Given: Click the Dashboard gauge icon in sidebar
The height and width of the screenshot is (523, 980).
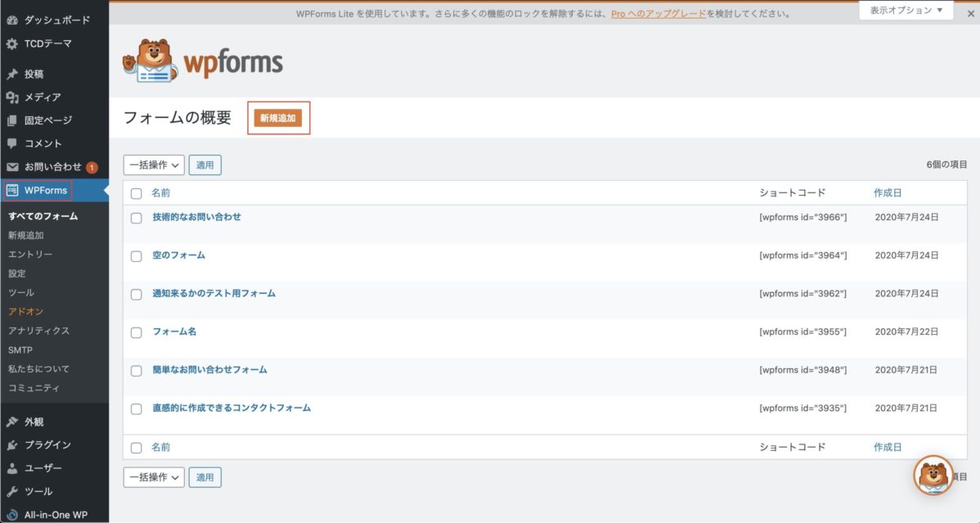Looking at the screenshot, I should (x=12, y=20).
